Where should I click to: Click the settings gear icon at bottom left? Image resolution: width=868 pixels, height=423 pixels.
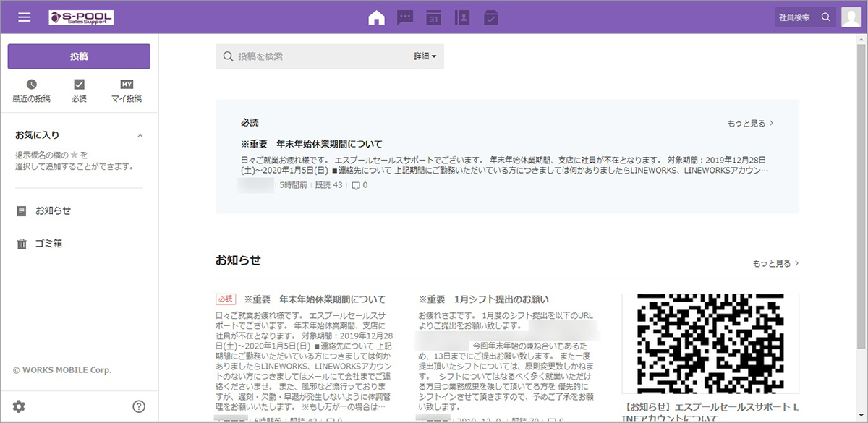click(x=19, y=406)
